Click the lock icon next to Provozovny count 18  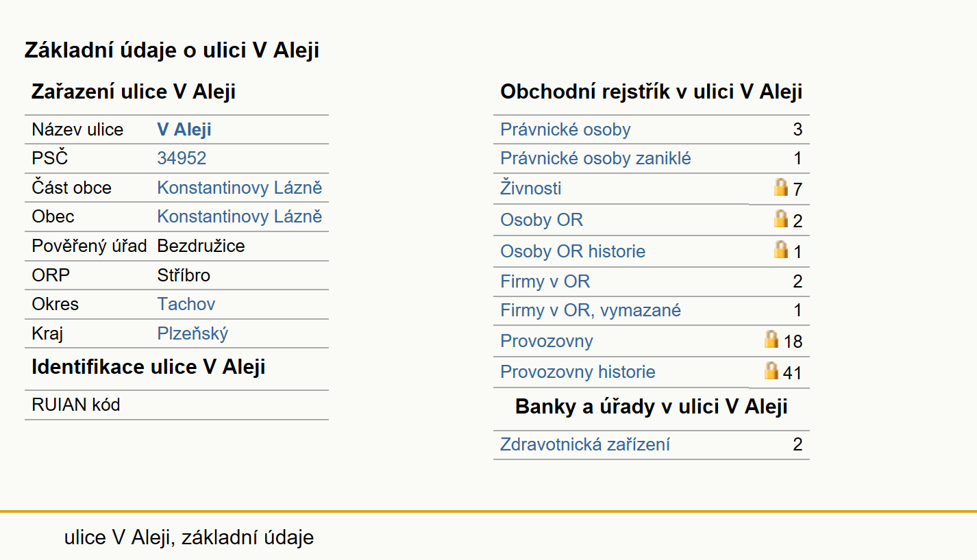(x=771, y=340)
